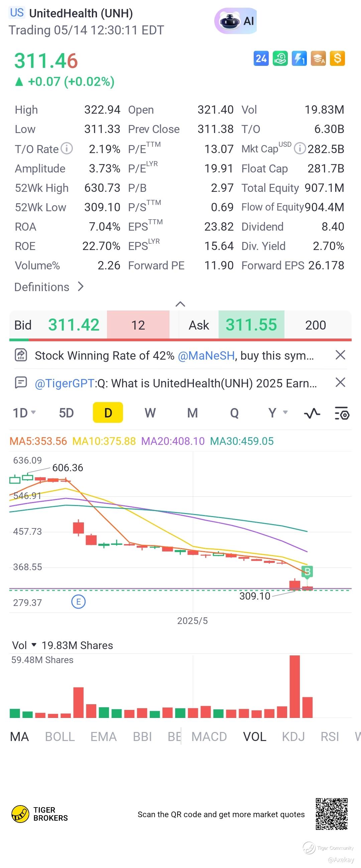Screen dimensions: 361x868
Task: Select the BBI indicator tab
Action: [x=142, y=737]
